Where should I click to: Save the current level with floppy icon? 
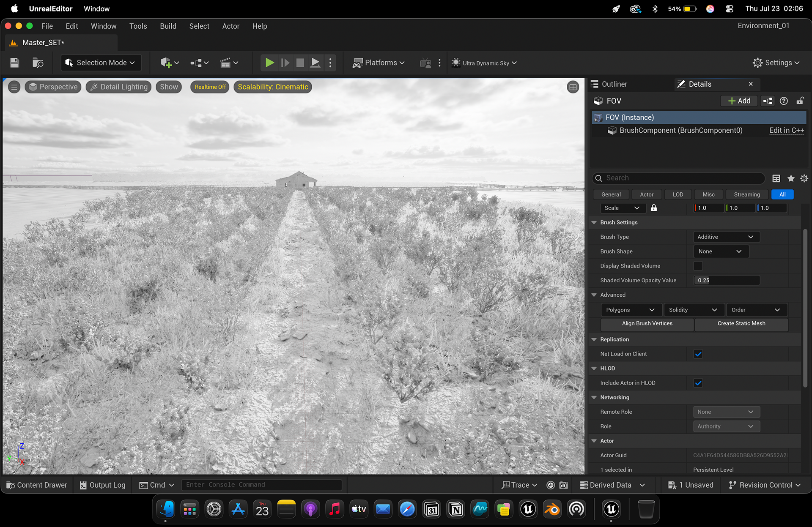point(14,63)
